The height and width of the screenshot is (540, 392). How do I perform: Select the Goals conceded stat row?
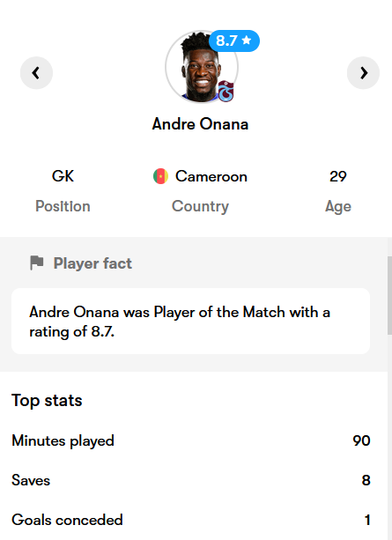[x=191, y=520]
